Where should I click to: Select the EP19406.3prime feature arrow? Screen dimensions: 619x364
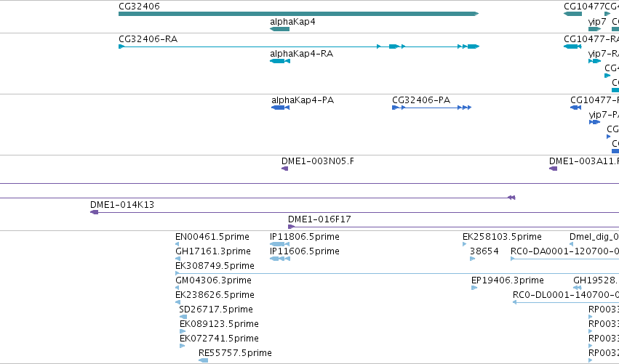(x=474, y=288)
